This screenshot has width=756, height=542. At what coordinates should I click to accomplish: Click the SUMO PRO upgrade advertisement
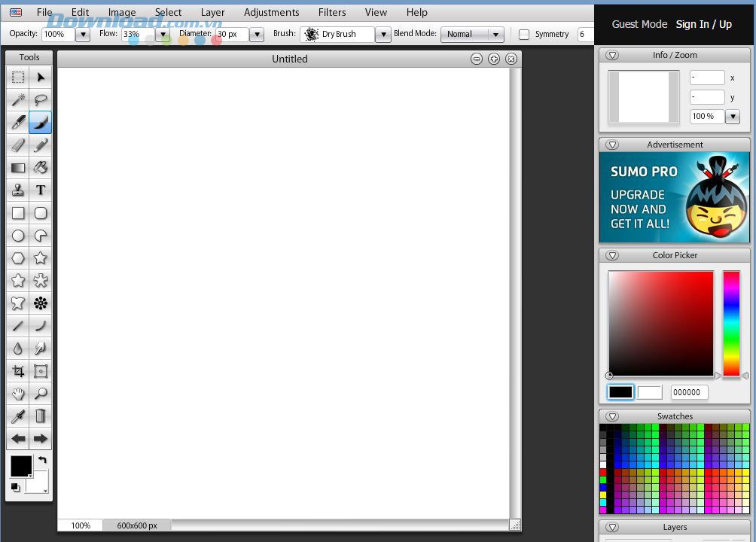click(674, 198)
